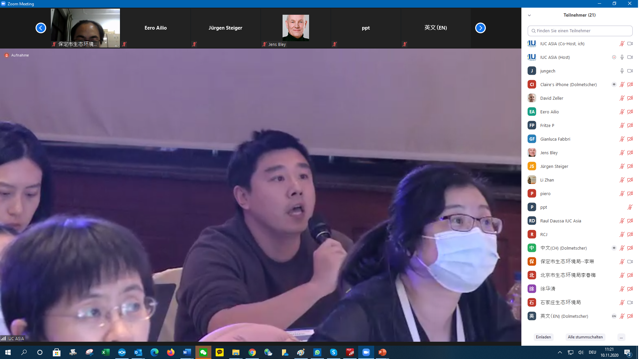Select participant Gianluca Fabbri in list
This screenshot has width=644, height=359.
(555, 139)
